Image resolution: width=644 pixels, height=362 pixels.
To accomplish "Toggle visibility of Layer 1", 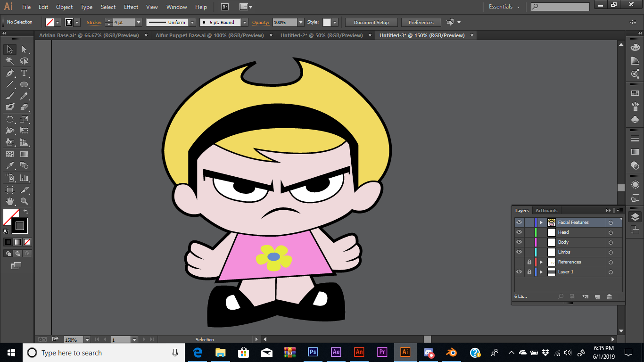I will [x=519, y=272].
